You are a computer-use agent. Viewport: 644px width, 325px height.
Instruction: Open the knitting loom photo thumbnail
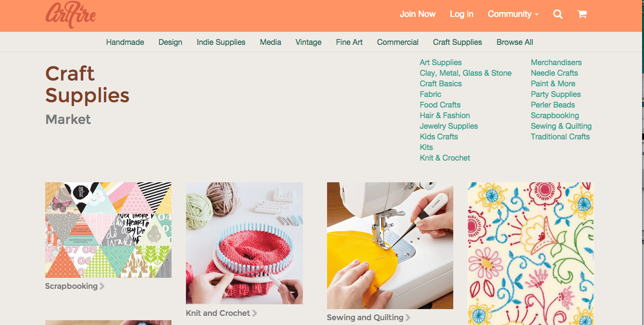[x=244, y=243]
